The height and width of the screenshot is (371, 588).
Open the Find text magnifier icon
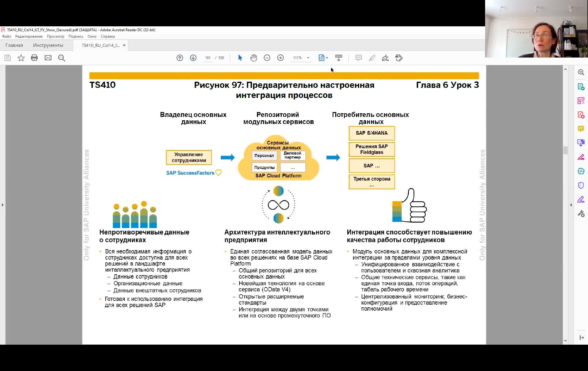[x=62, y=58]
